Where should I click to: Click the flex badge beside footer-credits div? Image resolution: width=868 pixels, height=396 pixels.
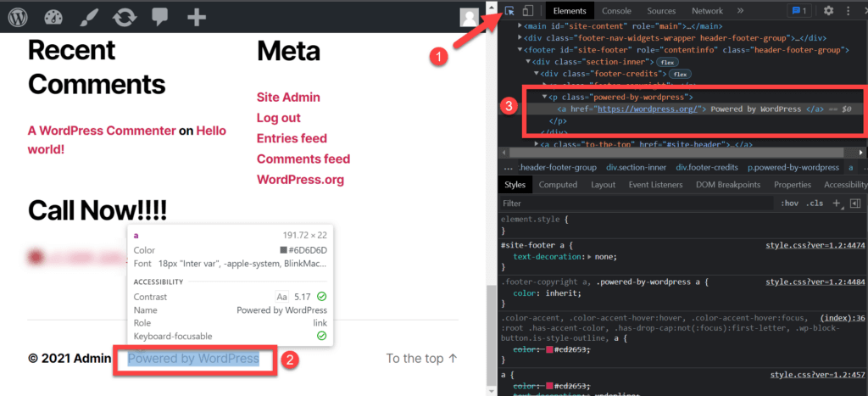tap(681, 75)
